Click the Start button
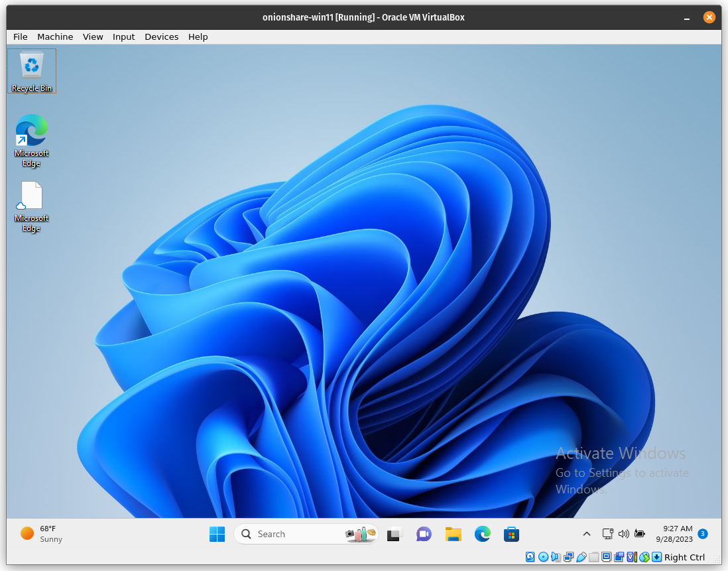The image size is (728, 571). click(x=217, y=534)
